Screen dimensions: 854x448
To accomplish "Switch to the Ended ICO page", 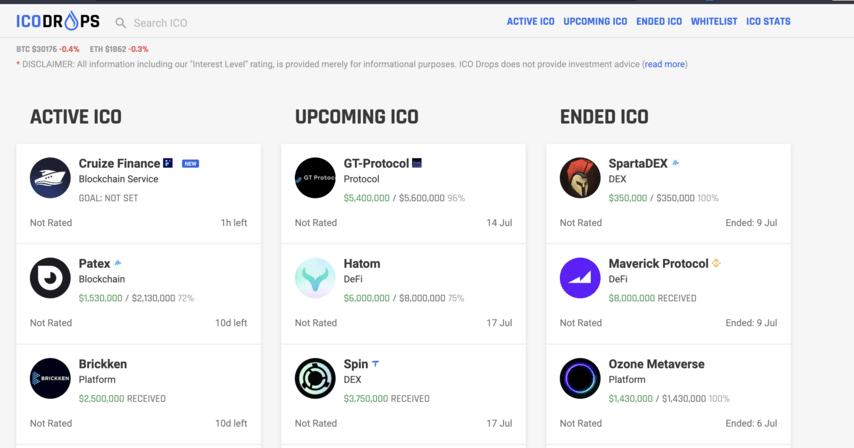I will [x=659, y=21].
